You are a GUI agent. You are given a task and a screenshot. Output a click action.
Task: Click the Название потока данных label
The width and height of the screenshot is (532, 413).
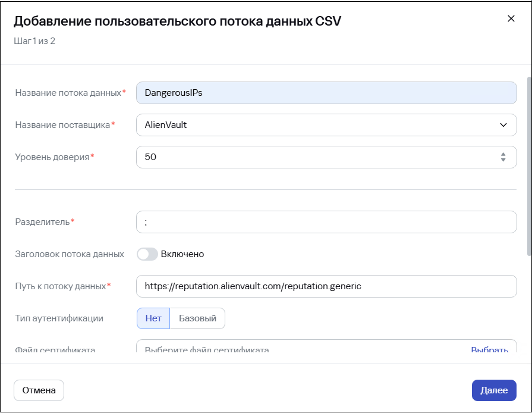point(68,93)
